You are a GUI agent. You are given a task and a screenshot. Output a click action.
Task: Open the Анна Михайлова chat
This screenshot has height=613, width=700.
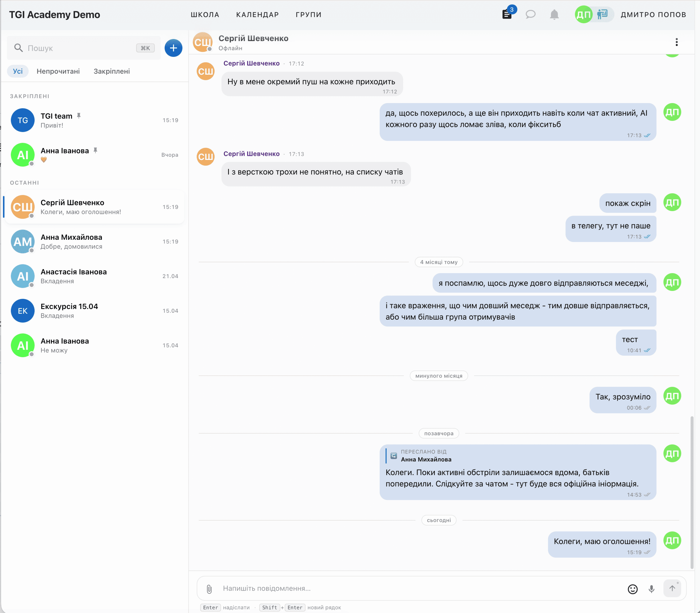[94, 241]
